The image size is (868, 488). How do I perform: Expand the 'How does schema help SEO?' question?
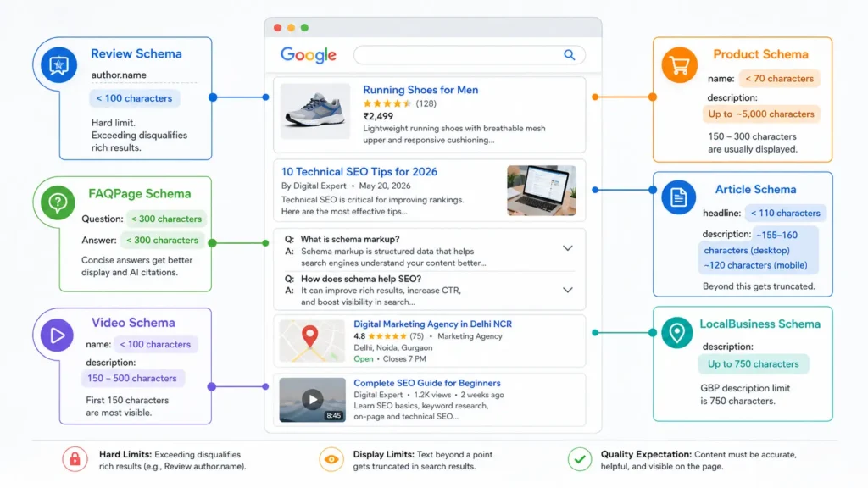[x=567, y=290]
